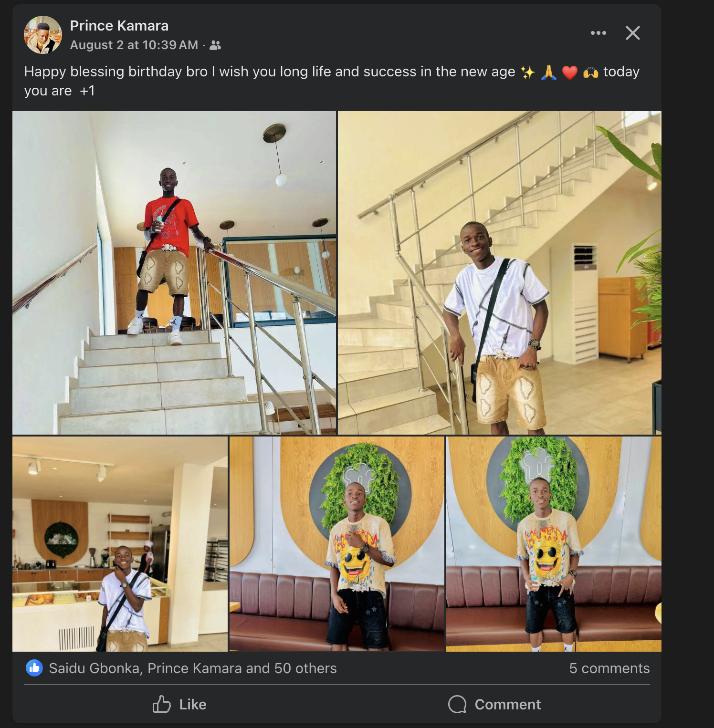Image resolution: width=714 pixels, height=728 pixels.
Task: Open the middle emoji shirt photo
Action: pyautogui.click(x=337, y=544)
